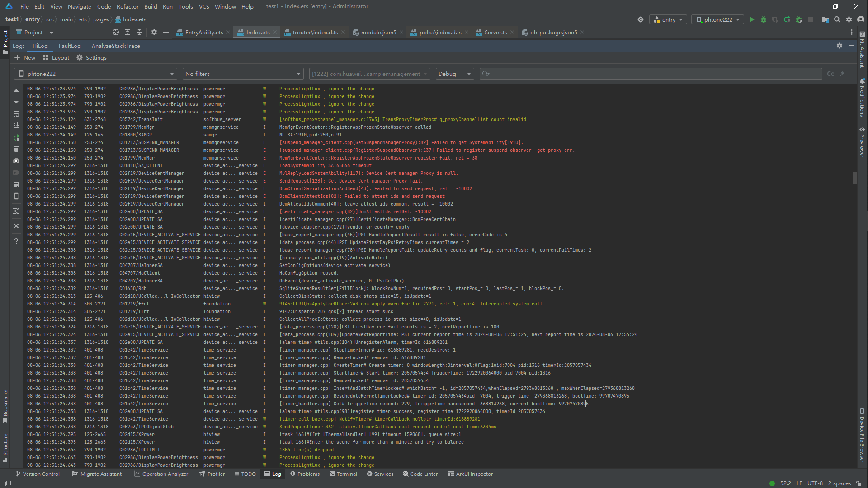Open the No filters dropdown

243,74
